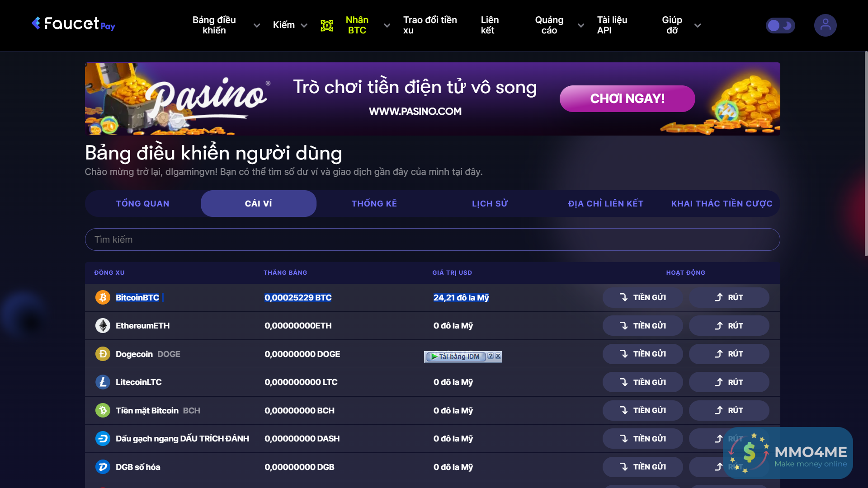Open the user profile avatar
Screen dimensions: 868x488
pos(825,25)
